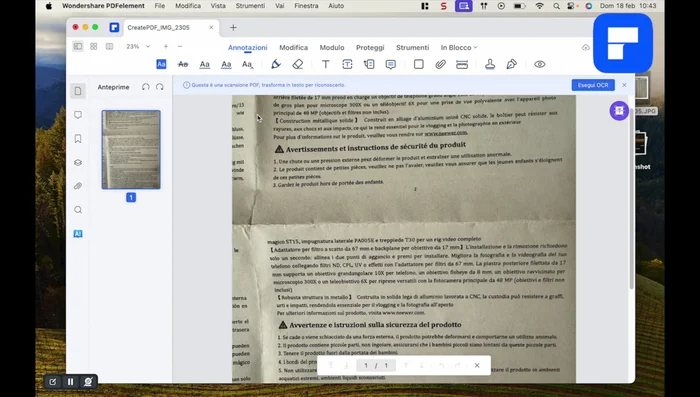This screenshot has height=397, width=700.
Task: Switch to the Proteggi tab
Action: tap(370, 47)
